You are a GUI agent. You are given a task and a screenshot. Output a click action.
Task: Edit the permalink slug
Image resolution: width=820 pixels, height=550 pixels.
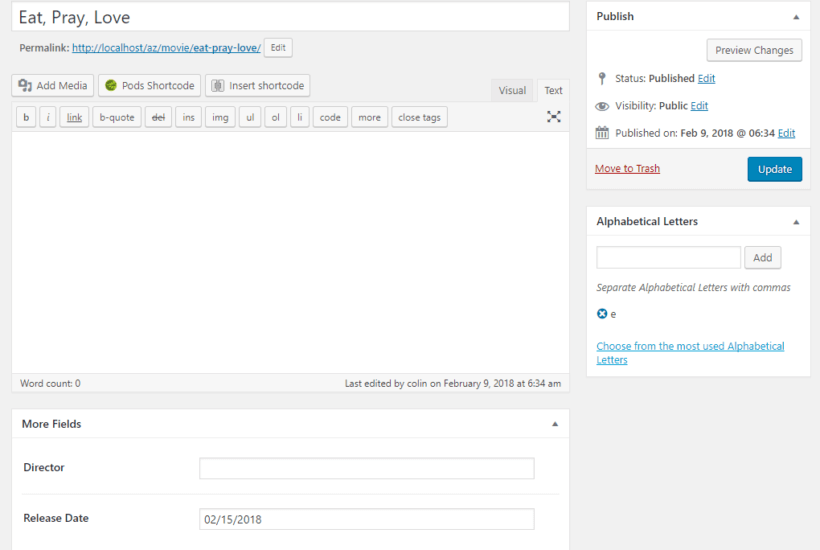click(x=278, y=48)
